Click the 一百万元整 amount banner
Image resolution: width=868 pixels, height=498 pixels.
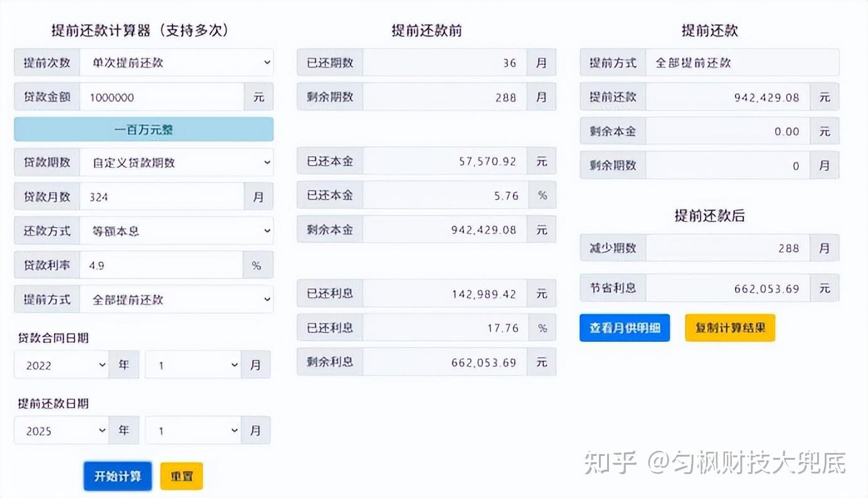click(144, 129)
